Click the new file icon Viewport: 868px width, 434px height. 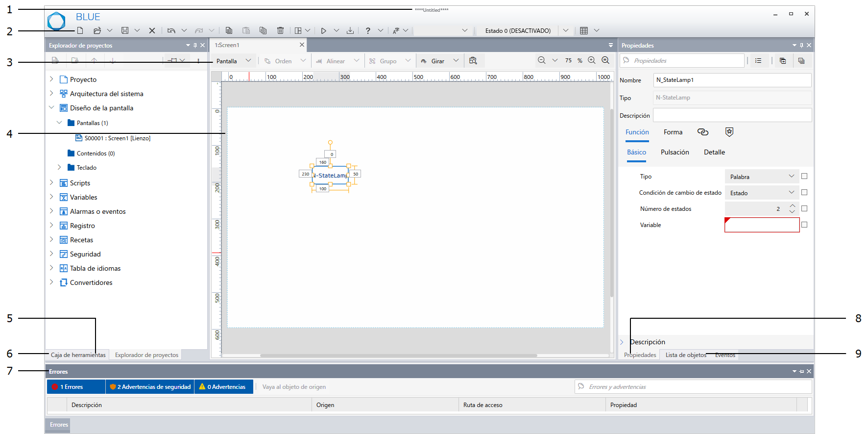click(80, 30)
